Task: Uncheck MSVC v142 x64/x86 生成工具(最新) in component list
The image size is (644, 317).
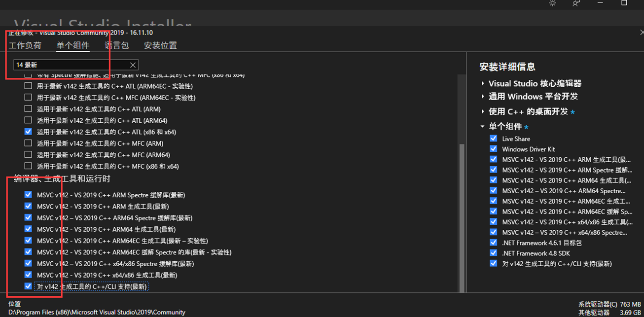Action: click(x=28, y=275)
